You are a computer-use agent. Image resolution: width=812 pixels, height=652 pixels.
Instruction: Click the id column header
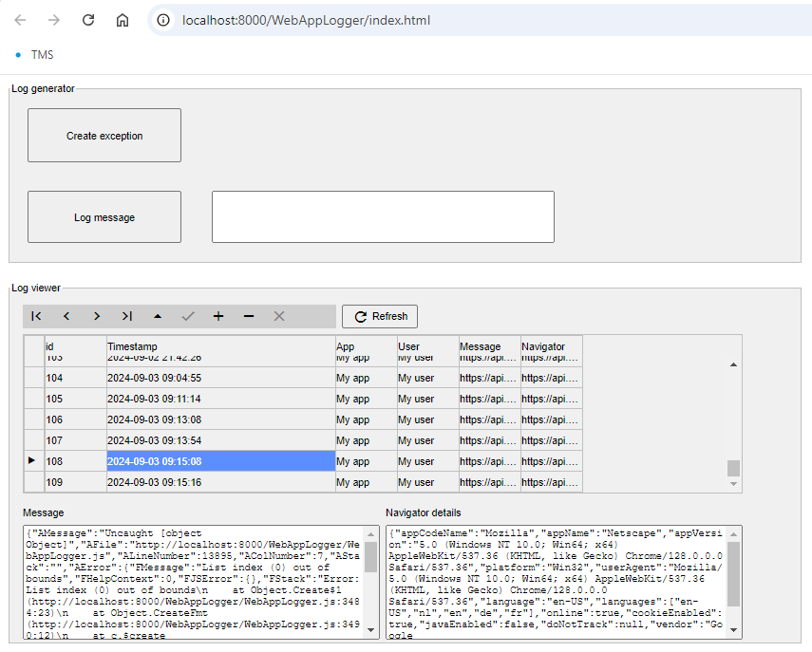[76, 346]
